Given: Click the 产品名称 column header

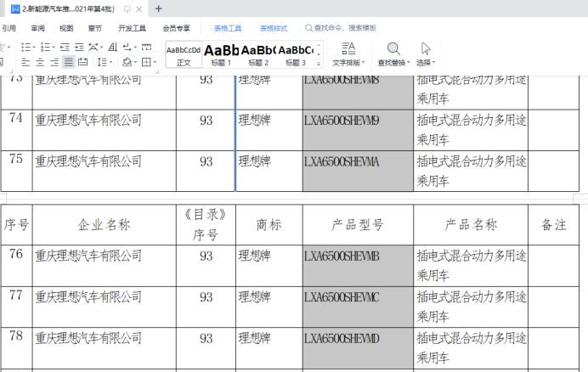Looking at the screenshot, I should 471,225.
